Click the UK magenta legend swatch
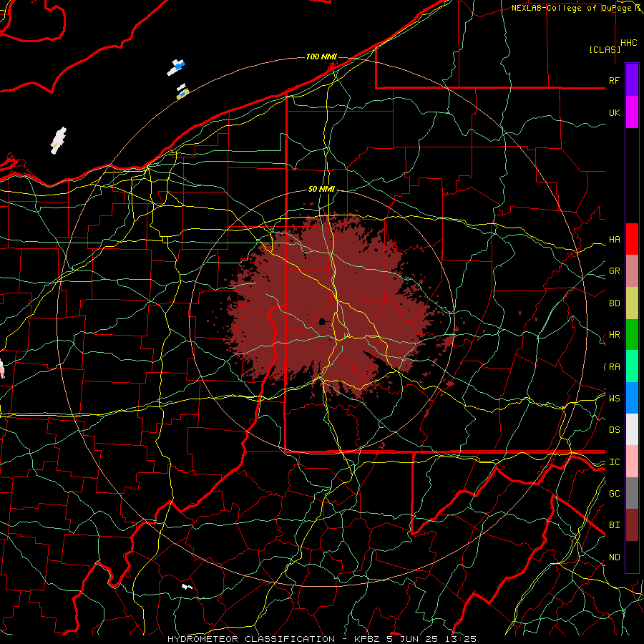 pos(632,112)
